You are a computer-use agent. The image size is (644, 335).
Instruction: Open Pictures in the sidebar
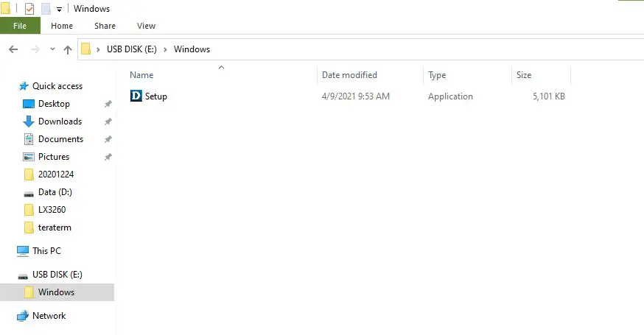tap(54, 157)
